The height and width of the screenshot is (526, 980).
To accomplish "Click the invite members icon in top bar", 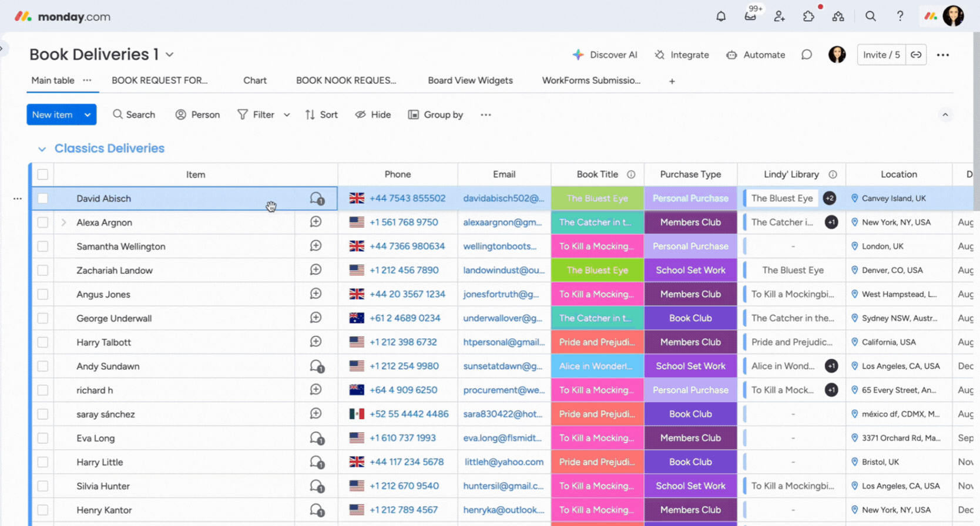I will tap(780, 16).
